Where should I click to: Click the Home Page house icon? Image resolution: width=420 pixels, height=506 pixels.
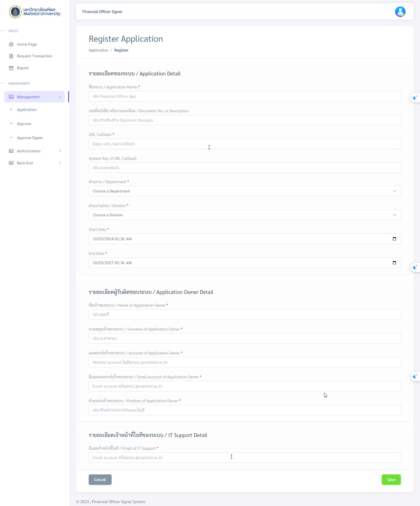11,44
